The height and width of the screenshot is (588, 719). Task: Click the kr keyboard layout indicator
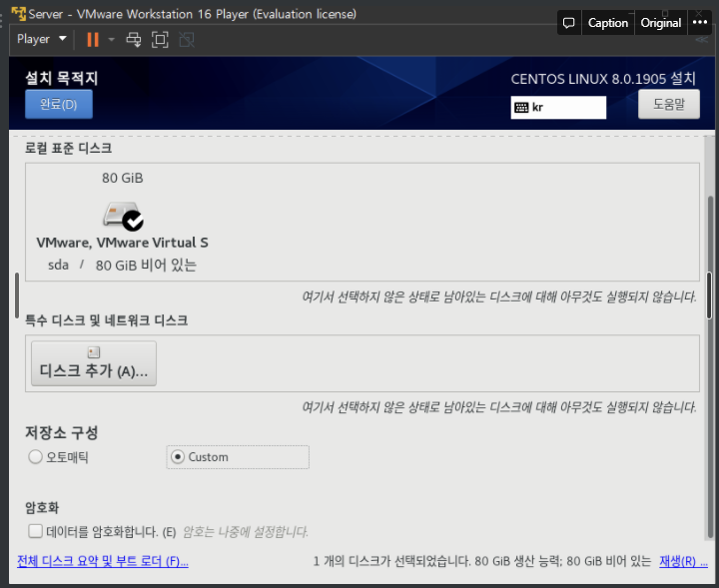[558, 107]
